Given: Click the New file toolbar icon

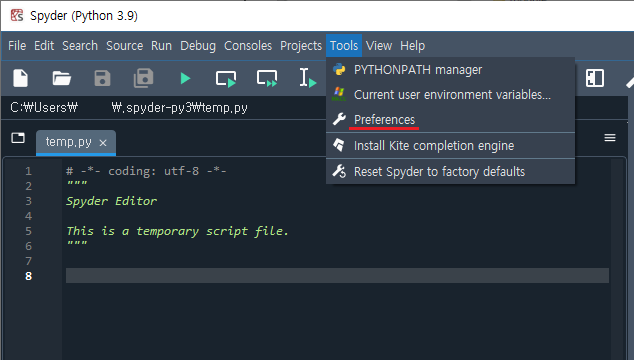Looking at the screenshot, I should (x=20, y=78).
